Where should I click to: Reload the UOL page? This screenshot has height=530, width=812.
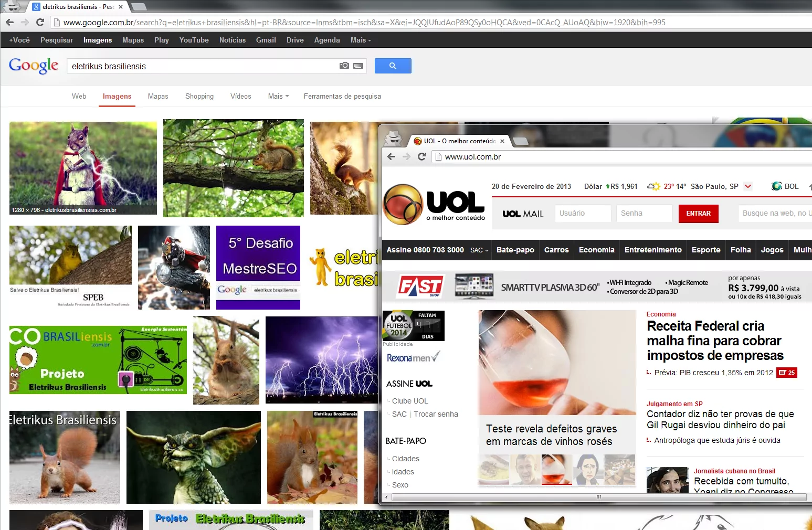coord(421,156)
